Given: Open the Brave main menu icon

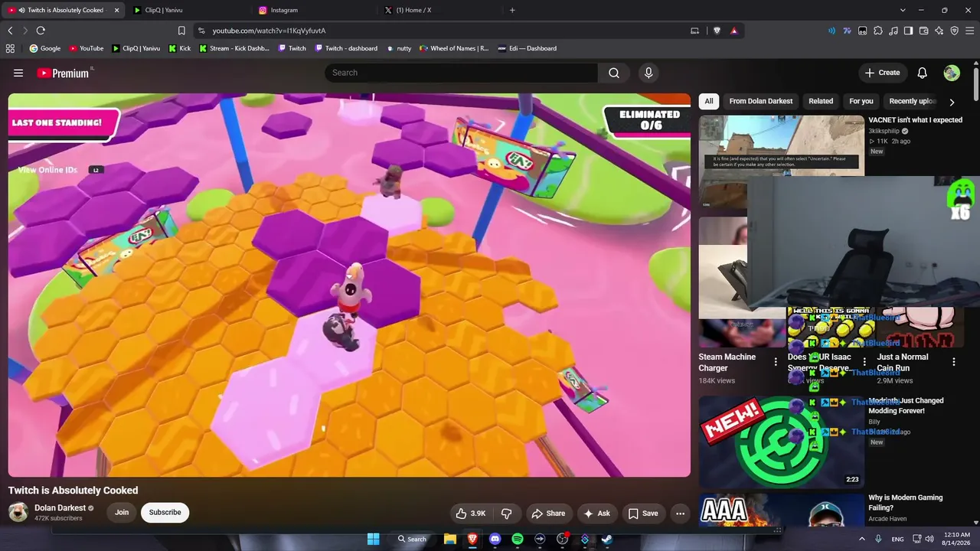Looking at the screenshot, I should coord(970,31).
